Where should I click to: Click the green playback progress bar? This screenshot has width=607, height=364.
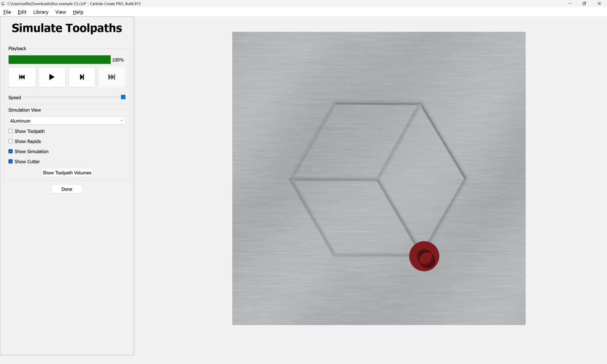point(59,60)
